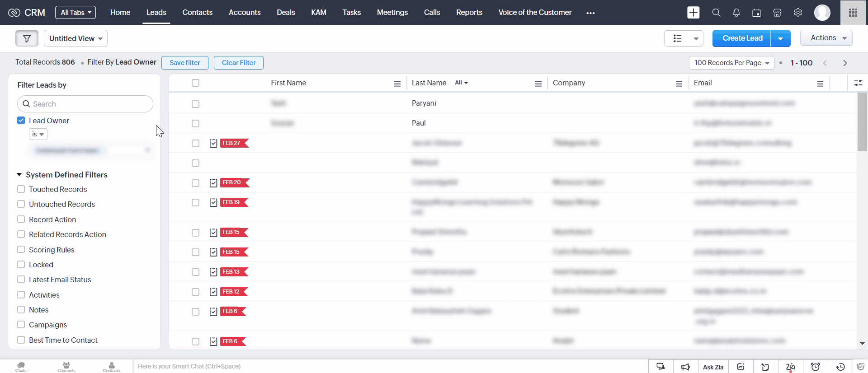Click the manage columns icon

click(x=858, y=83)
